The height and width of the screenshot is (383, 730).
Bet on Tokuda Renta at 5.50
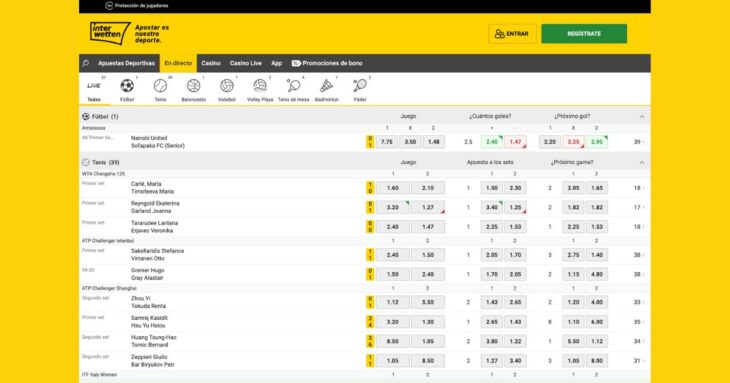[x=428, y=302]
